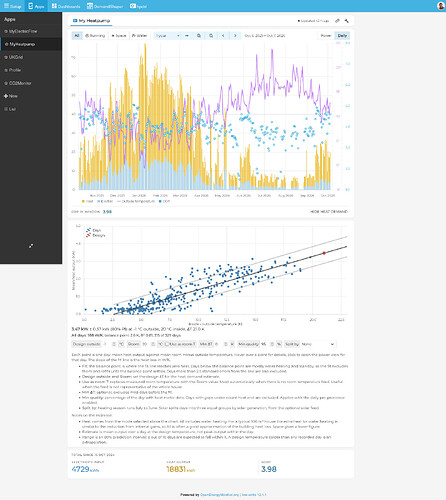Open MyElectricFlow app in sidebar
Screen dimensions: 446x500
(x=31, y=31)
